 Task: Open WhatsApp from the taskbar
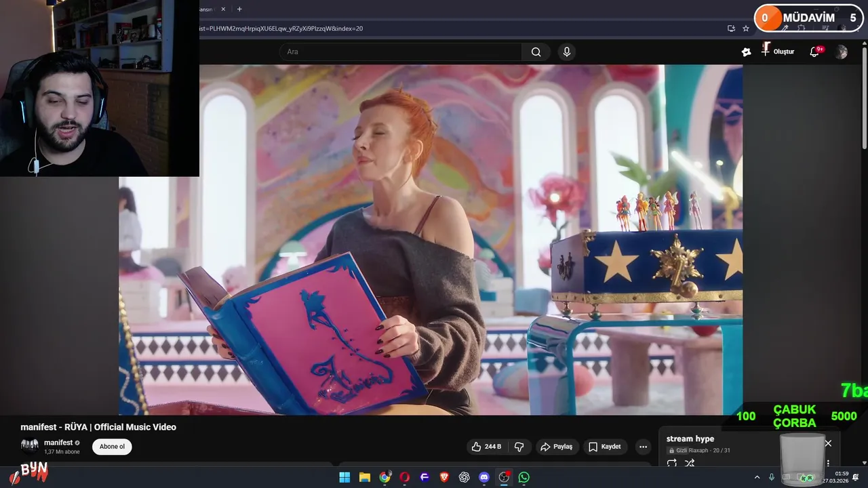[524, 477]
